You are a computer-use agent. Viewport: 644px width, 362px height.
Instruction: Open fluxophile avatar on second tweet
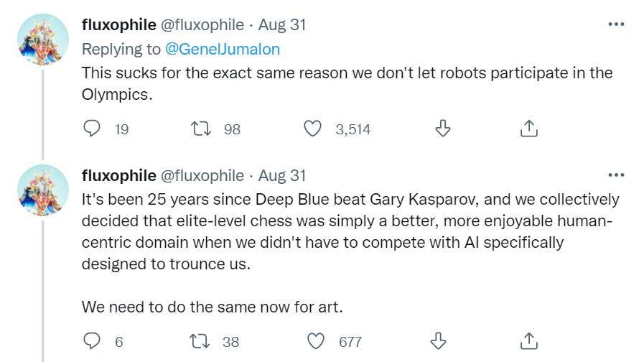click(43, 190)
